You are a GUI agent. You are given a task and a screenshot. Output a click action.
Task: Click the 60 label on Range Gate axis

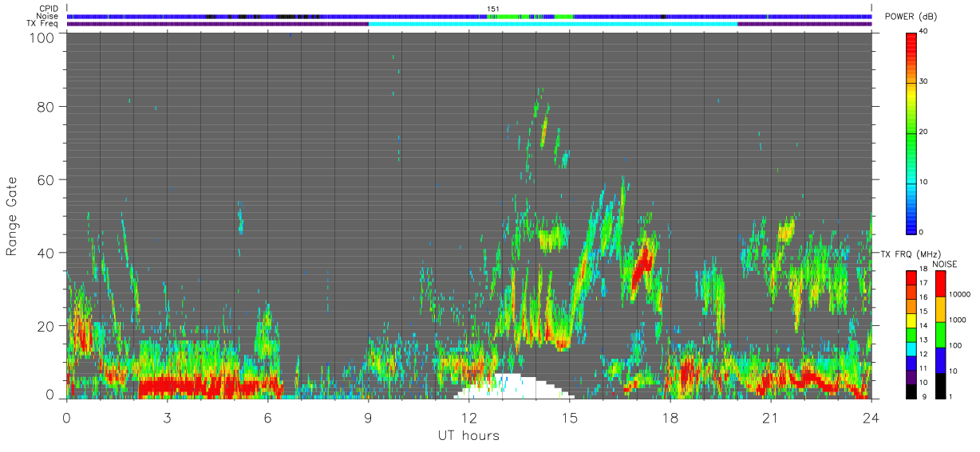(x=46, y=179)
